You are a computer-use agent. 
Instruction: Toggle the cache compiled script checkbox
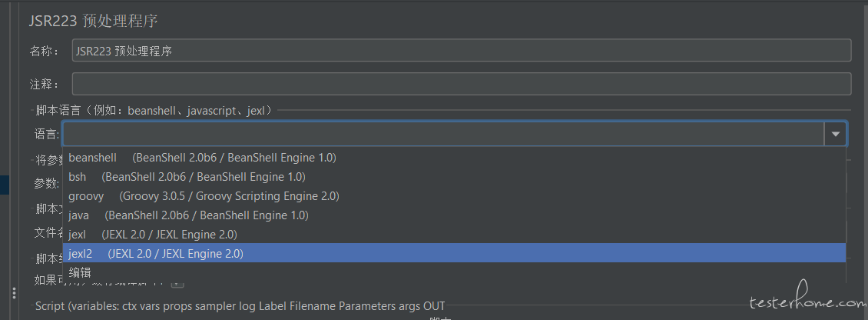177,285
